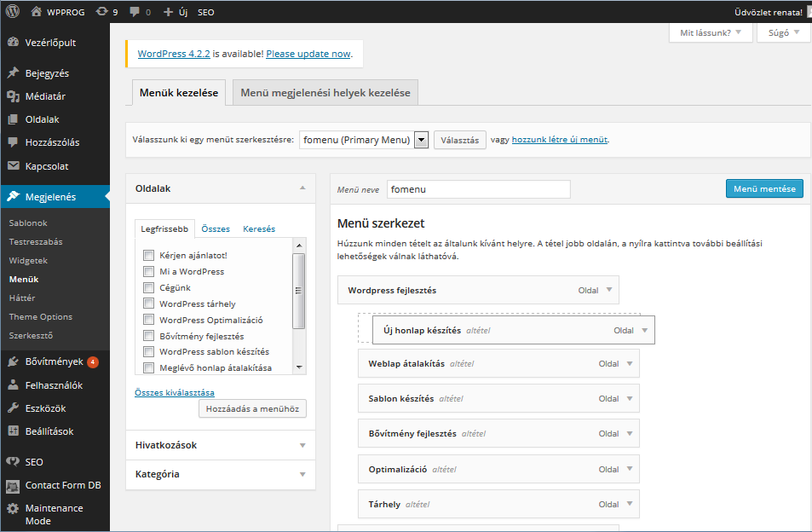Click the 'Menü neve' text field

pyautogui.click(x=478, y=189)
